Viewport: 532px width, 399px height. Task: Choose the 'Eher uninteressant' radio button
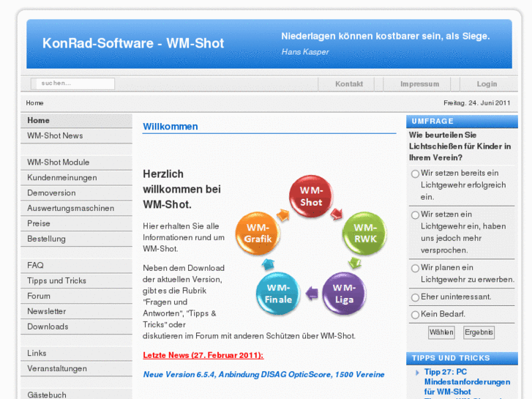coord(415,297)
